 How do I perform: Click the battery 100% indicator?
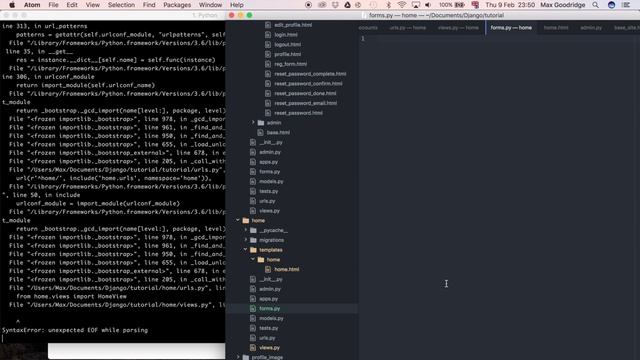click(452, 5)
